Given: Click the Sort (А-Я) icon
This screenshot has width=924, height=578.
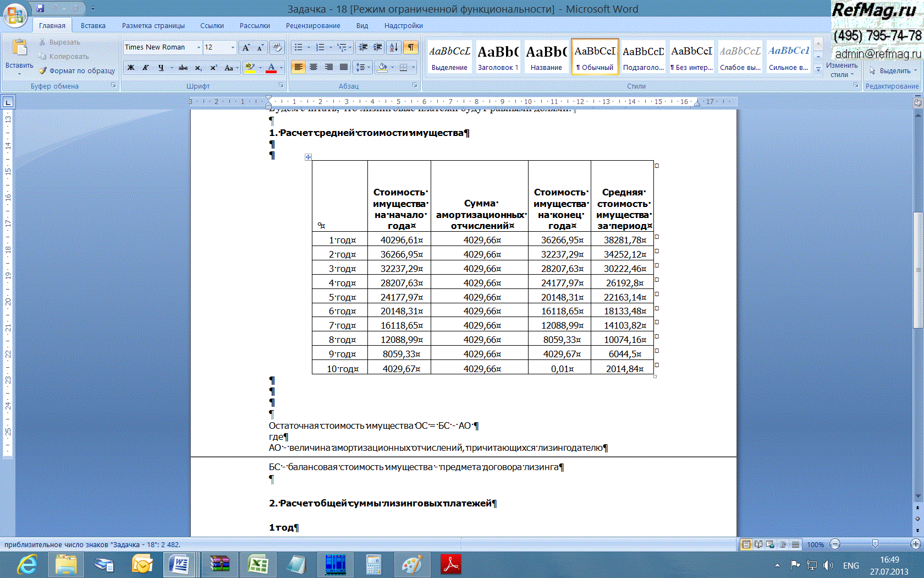Looking at the screenshot, I should click(393, 47).
